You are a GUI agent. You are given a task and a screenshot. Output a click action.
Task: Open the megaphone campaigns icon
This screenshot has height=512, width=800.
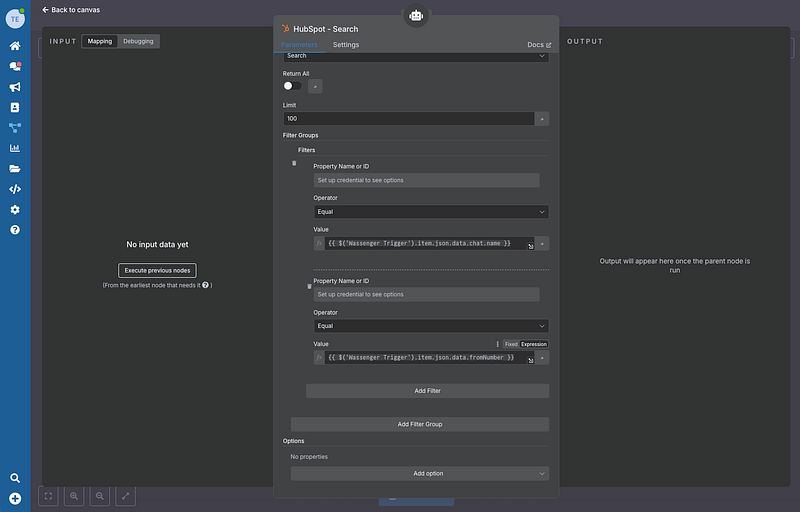pyautogui.click(x=15, y=87)
